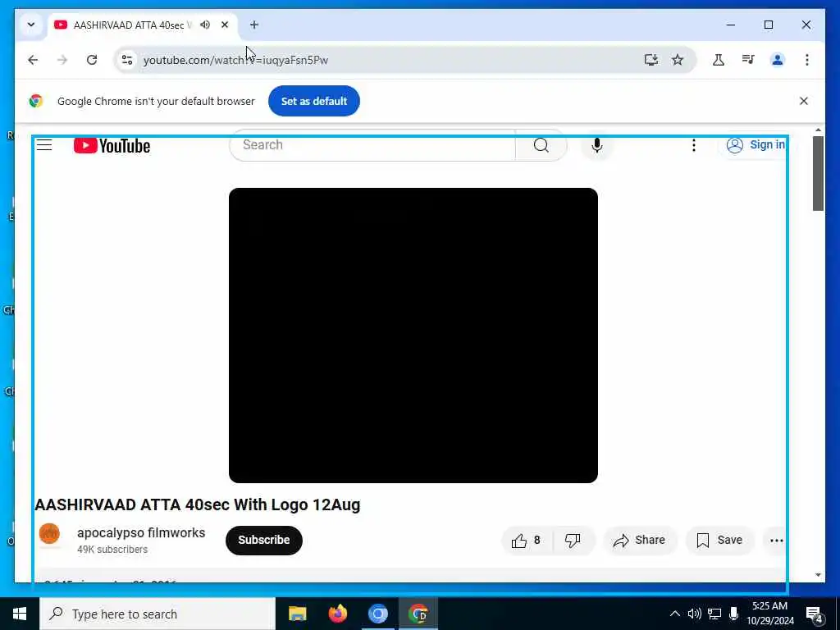
Task: Open Chrome three-dot menu
Action: click(x=807, y=60)
